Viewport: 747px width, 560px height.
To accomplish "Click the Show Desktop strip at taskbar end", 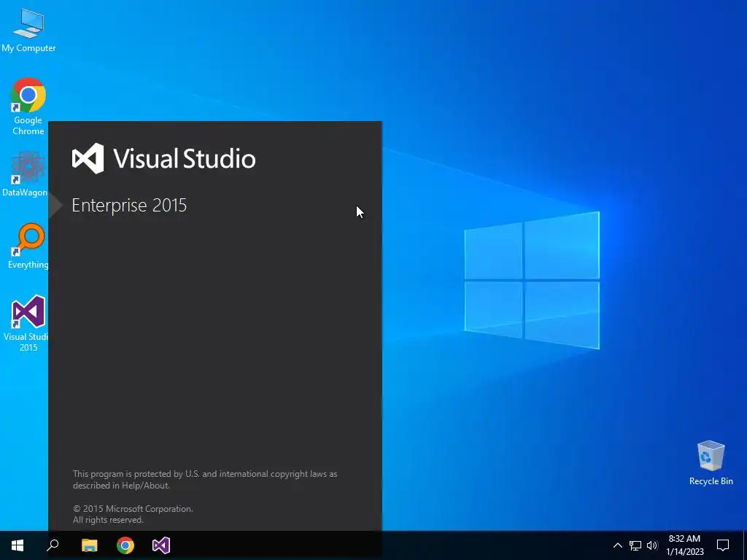I will click(x=745, y=545).
